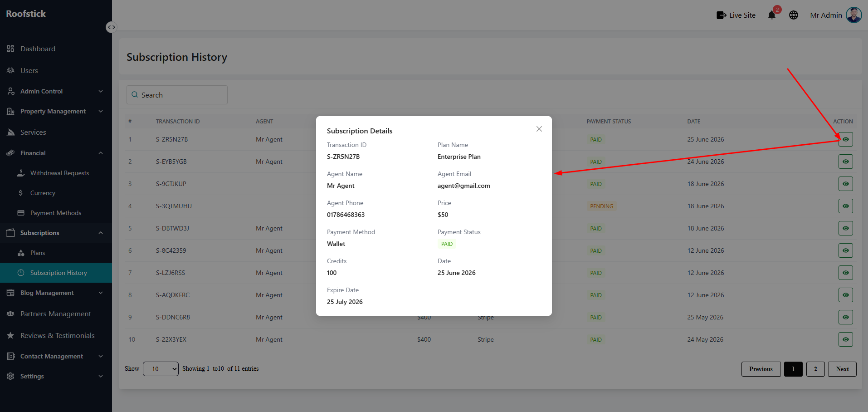
Task: Click the Live Site icon
Action: [x=721, y=15]
